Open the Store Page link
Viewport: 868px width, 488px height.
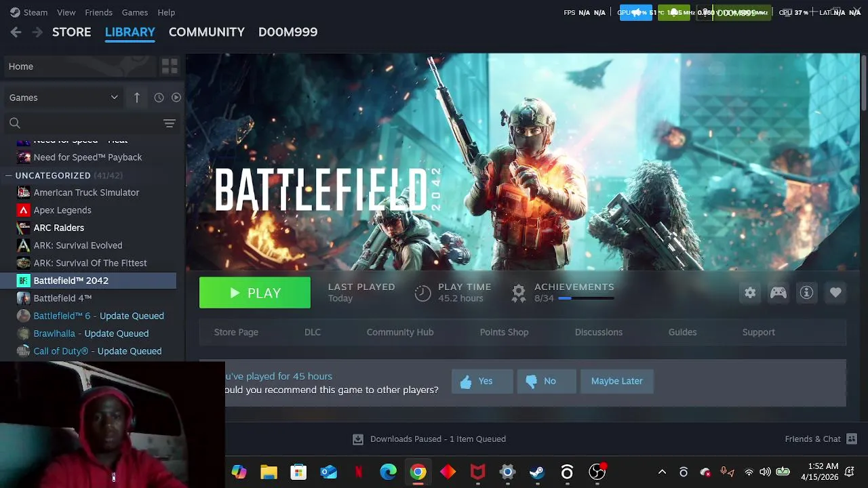click(x=236, y=332)
